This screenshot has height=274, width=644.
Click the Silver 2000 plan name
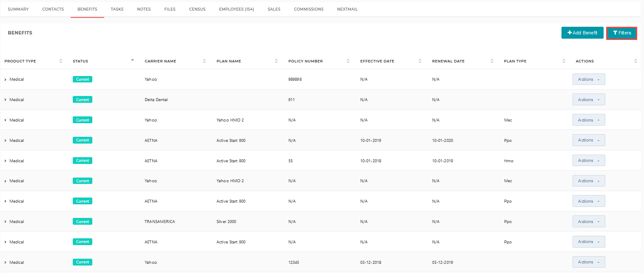tap(226, 222)
